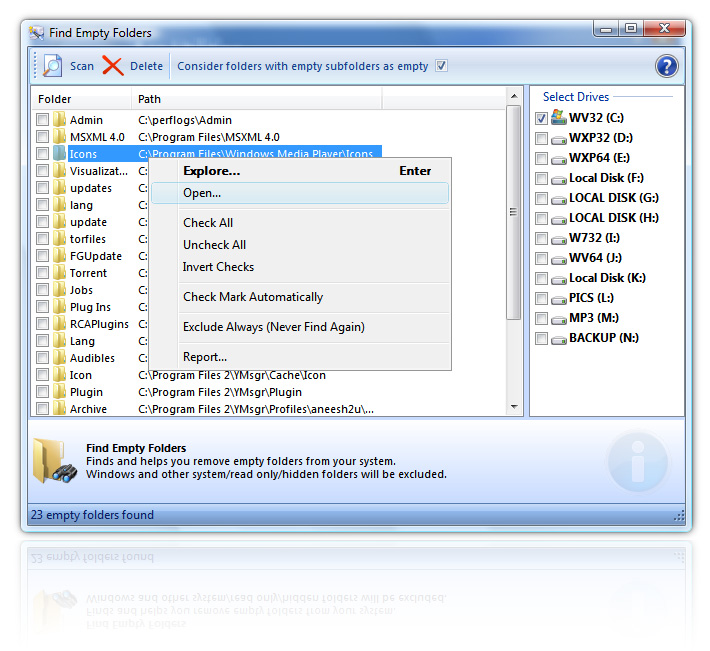This screenshot has height=651, width=710.
Task: Enable the WXP32 (D:) drive checkbox
Action: click(541, 138)
